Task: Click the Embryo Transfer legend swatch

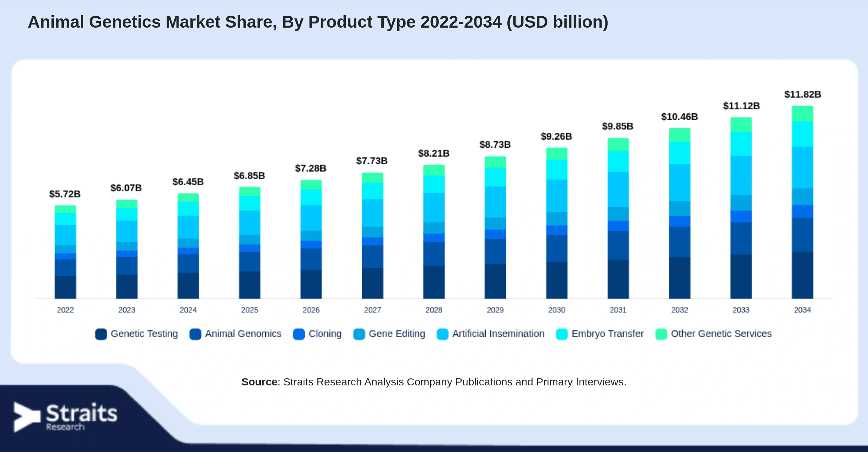Action: [562, 334]
